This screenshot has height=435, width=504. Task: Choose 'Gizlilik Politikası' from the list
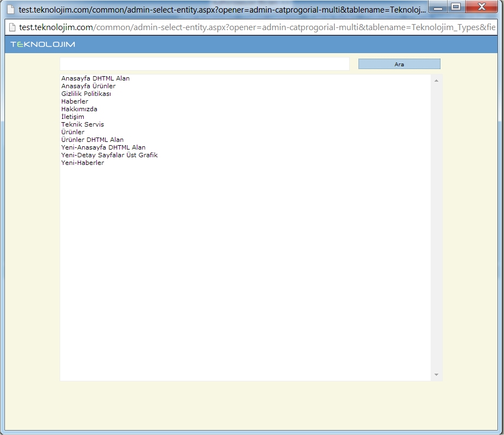point(246,94)
